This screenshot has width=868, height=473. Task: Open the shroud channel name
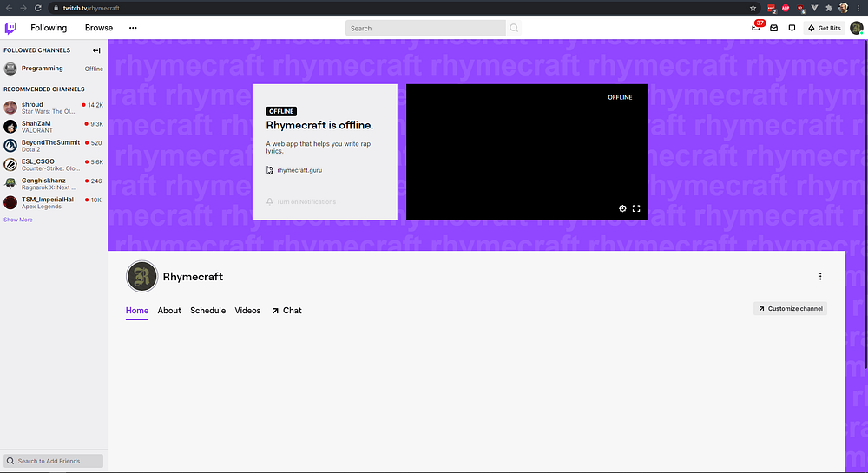pos(32,104)
